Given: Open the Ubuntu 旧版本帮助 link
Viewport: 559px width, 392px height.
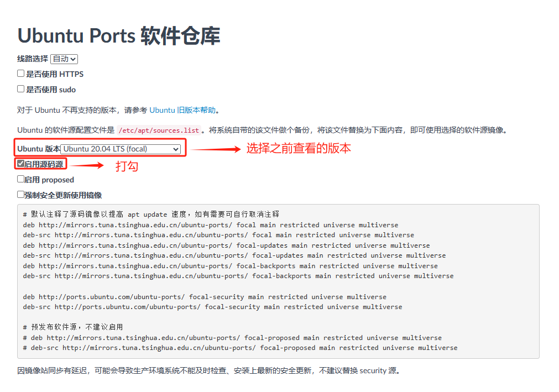Looking at the screenshot, I should tap(181, 110).
